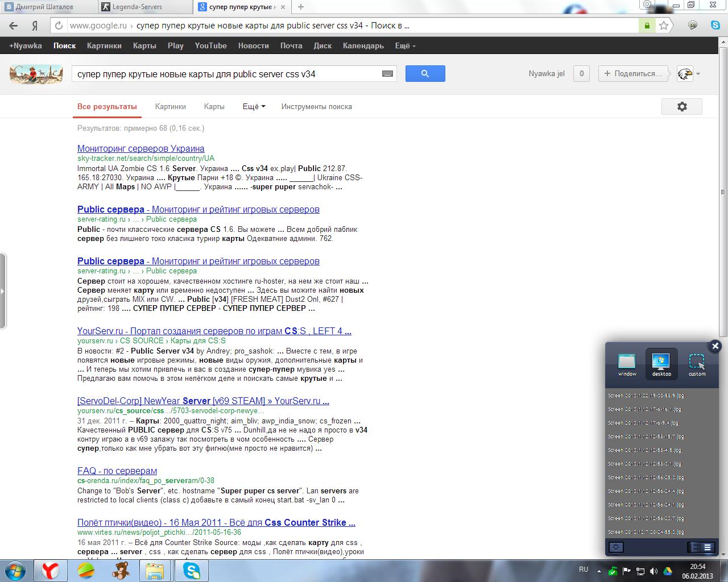The width and height of the screenshot is (728, 582).
Task: Click the '+ Поделиться...' share button
Action: click(634, 73)
